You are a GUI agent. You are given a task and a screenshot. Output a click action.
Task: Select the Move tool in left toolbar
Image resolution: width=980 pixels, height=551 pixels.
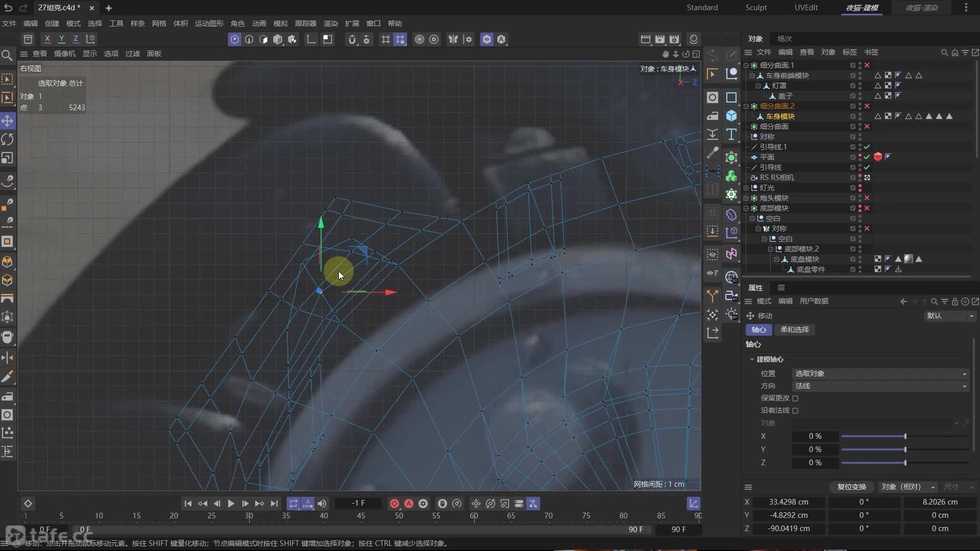click(7, 121)
